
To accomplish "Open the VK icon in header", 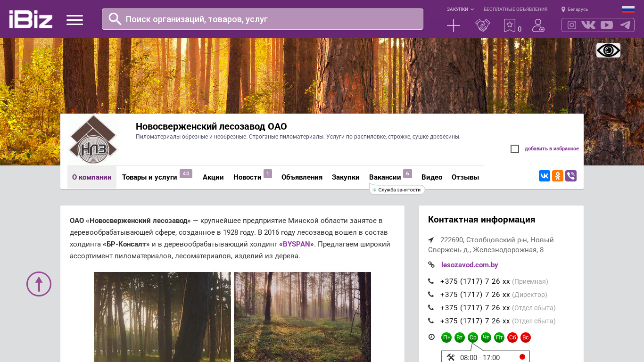I will click(588, 25).
